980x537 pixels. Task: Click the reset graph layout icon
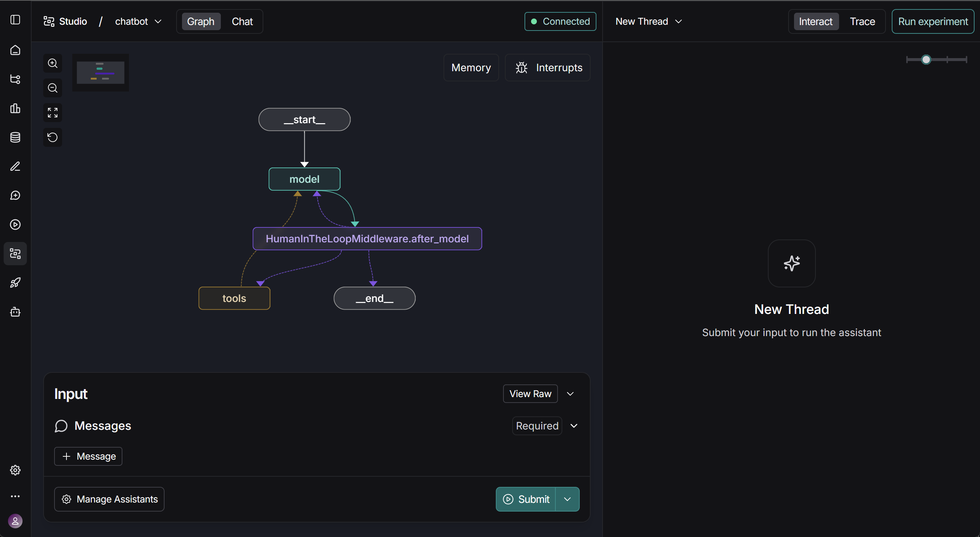[53, 137]
